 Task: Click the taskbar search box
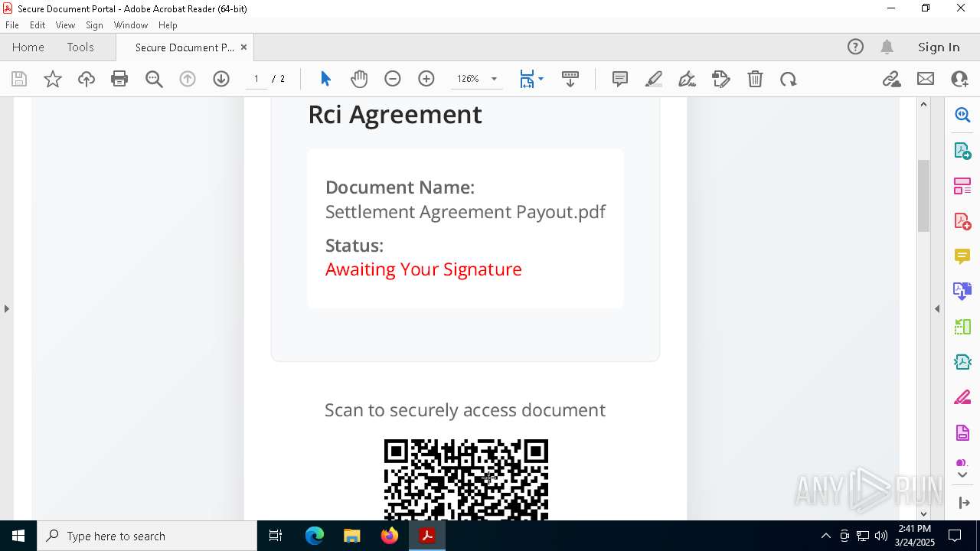point(147,536)
